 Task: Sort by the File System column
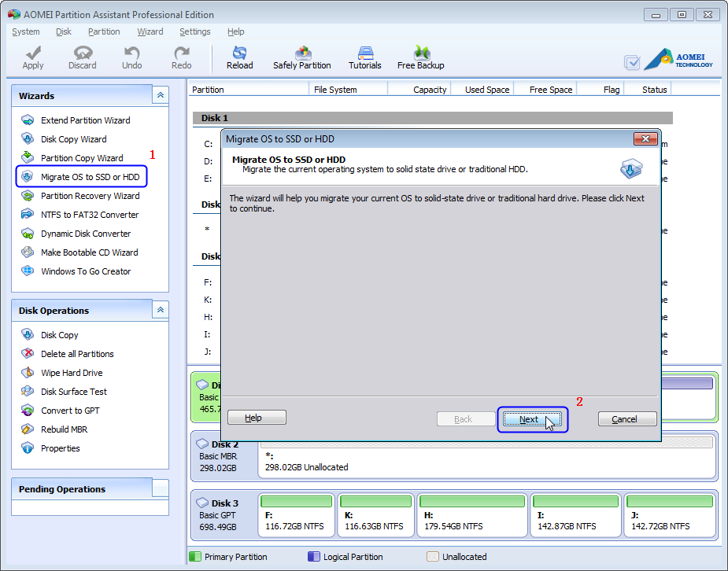click(x=348, y=90)
